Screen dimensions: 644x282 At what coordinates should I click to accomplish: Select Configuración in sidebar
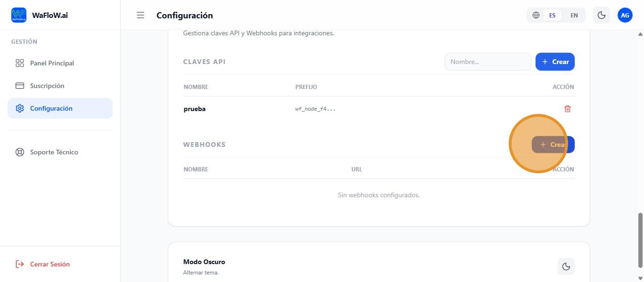(51, 108)
